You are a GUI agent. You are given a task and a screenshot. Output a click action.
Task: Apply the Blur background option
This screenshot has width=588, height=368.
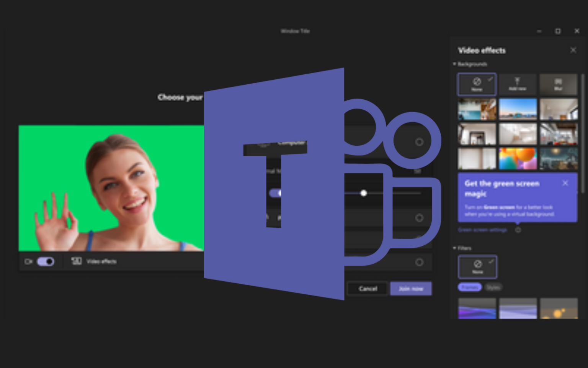tap(559, 84)
